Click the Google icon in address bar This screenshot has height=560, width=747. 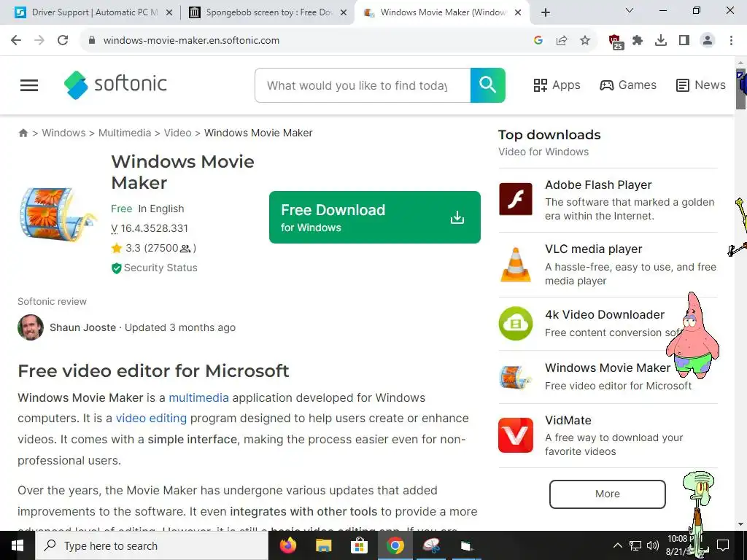pos(538,41)
